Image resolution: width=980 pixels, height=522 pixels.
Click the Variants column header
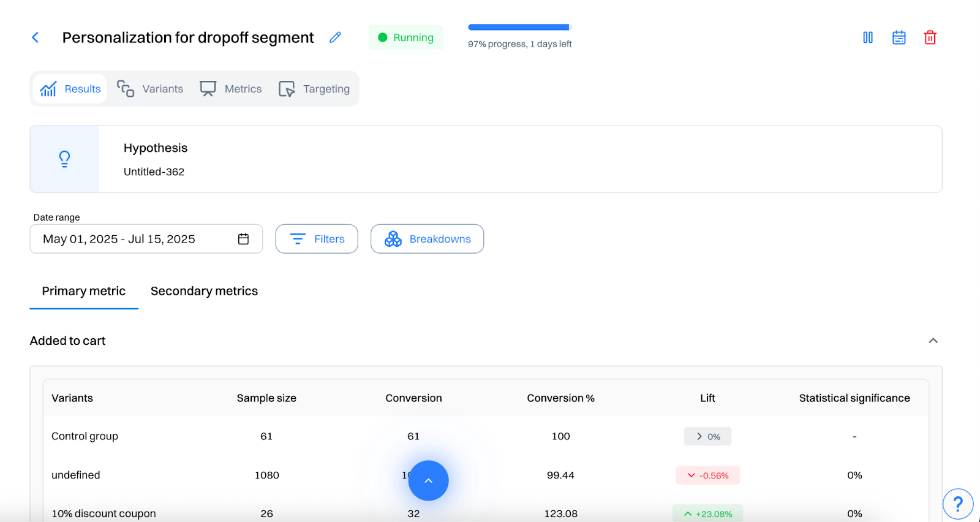click(72, 398)
